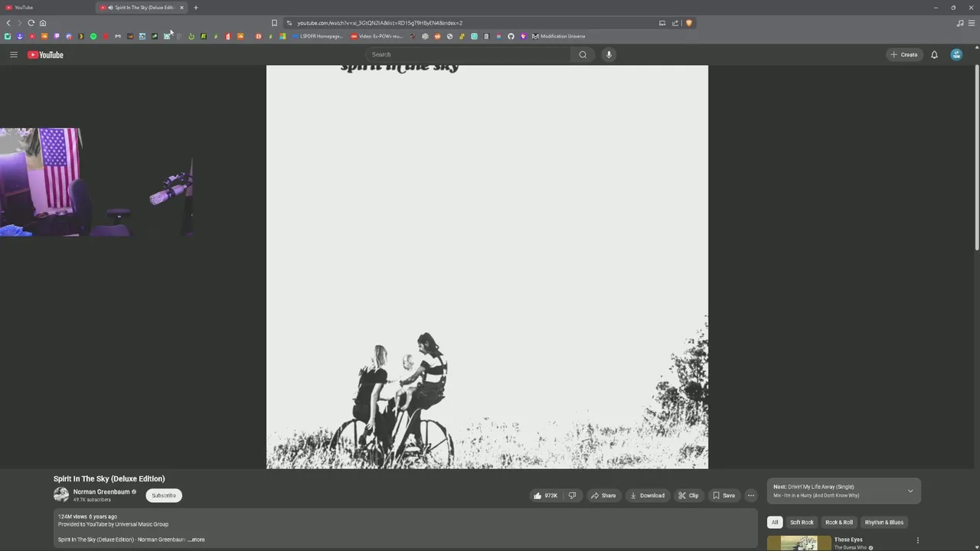Image resolution: width=980 pixels, height=551 pixels.
Task: Open site settings icon in address bar
Action: [289, 23]
